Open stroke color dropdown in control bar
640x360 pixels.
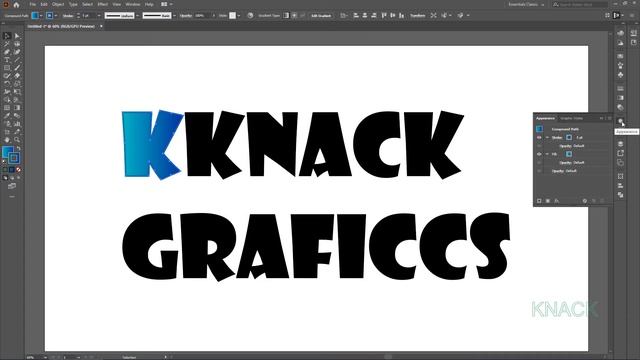(56, 16)
